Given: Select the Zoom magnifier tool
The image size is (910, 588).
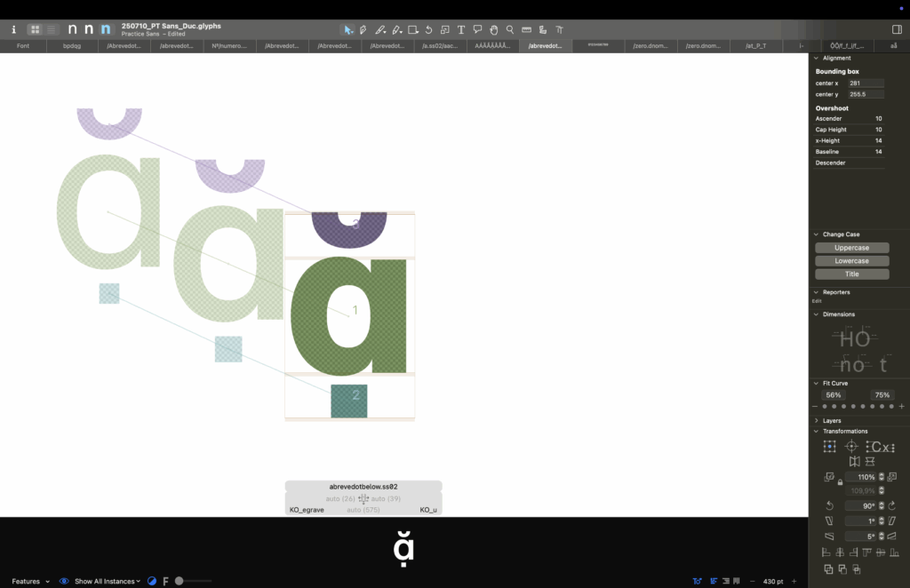Looking at the screenshot, I should tap(510, 29).
